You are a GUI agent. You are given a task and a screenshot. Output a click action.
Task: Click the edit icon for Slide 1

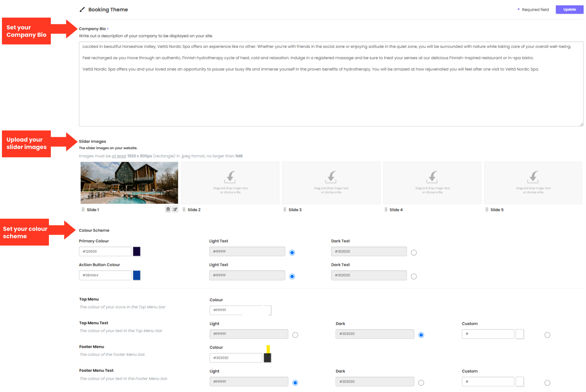[175, 209]
